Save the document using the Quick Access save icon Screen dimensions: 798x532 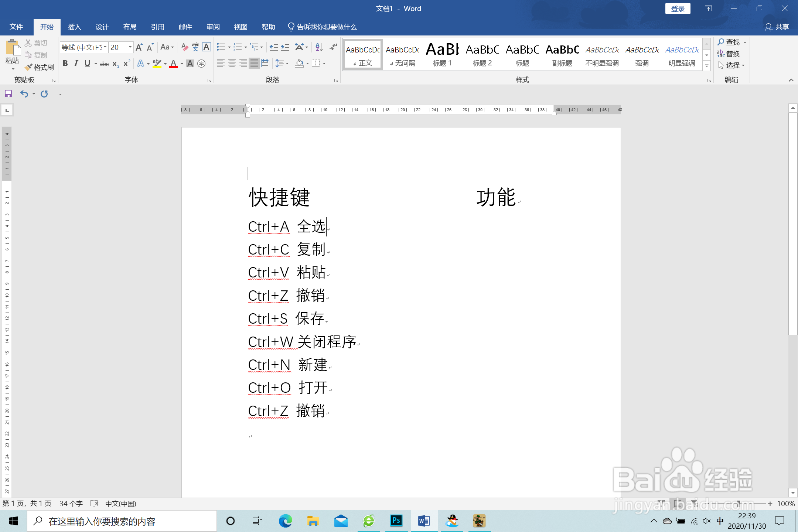[8, 94]
